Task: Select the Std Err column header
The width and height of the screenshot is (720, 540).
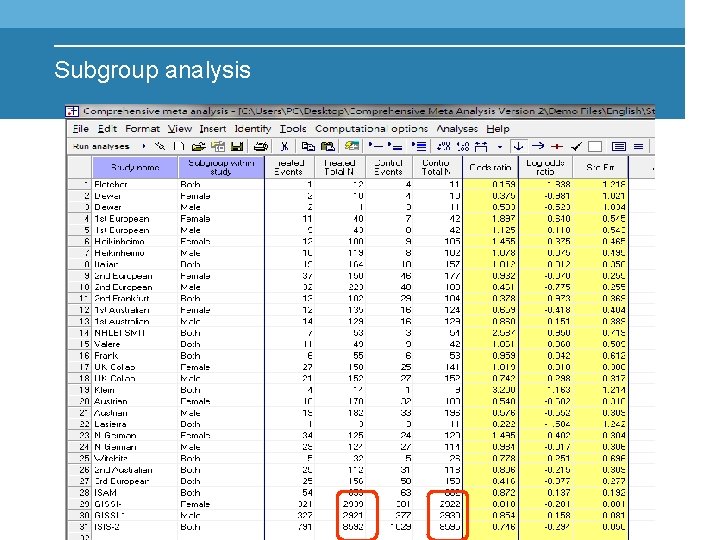Action: click(600, 167)
